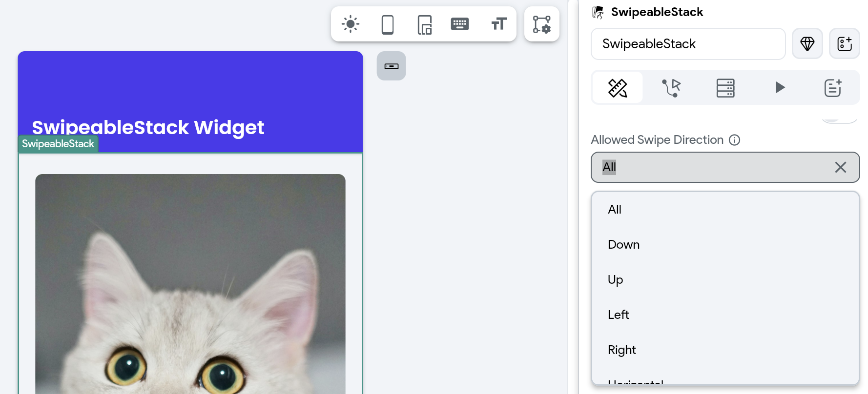Screen dimensions: 868x394
Task: Click the text size scaling icon
Action: (498, 24)
